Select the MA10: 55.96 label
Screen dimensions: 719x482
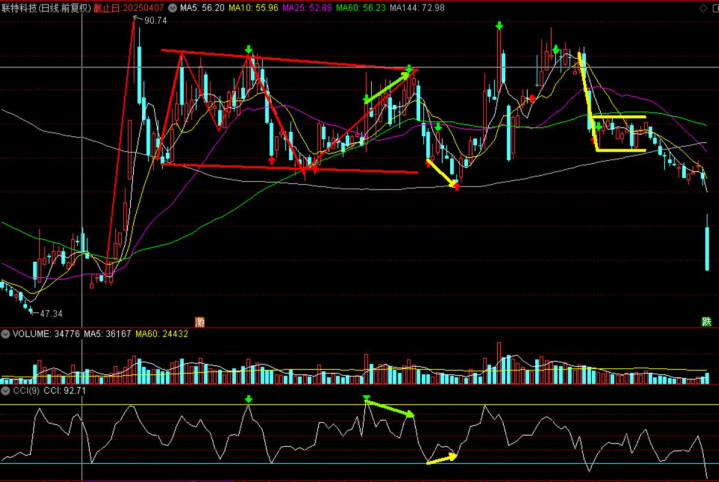click(253, 8)
